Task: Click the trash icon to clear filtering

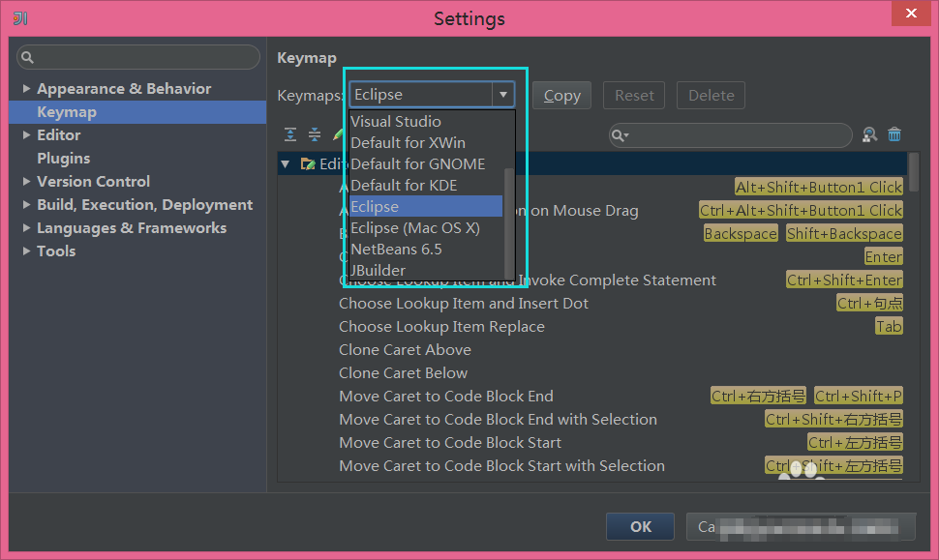Action: point(894,134)
